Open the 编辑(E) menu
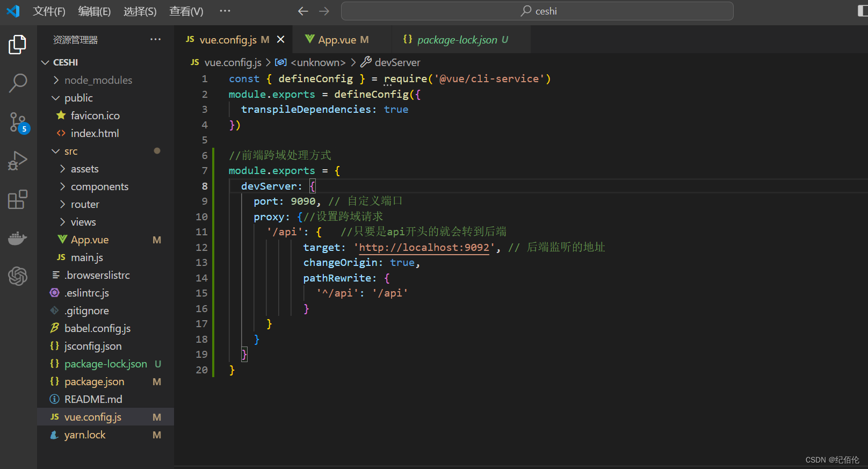 coord(94,11)
